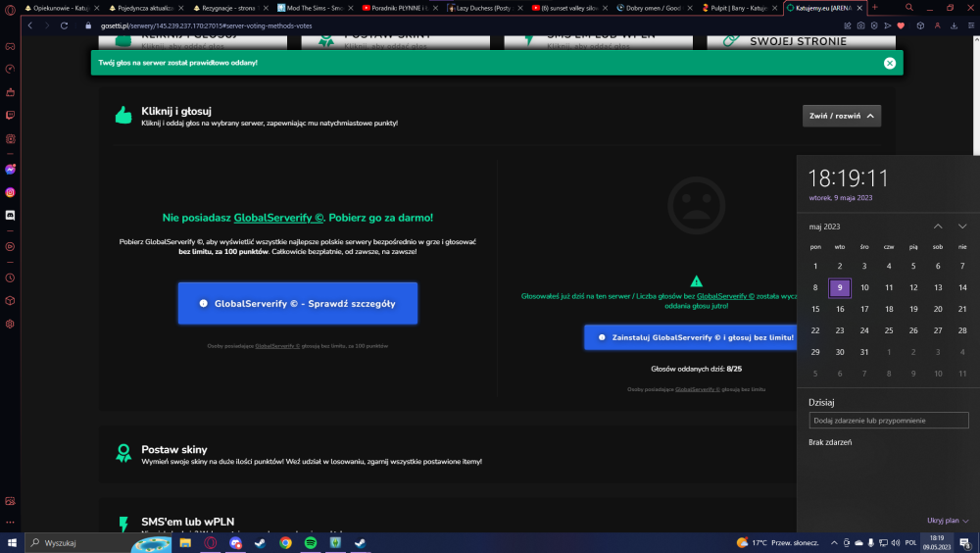Open Discord icon in the sidebar
The image size is (980, 553).
pyautogui.click(x=10, y=215)
